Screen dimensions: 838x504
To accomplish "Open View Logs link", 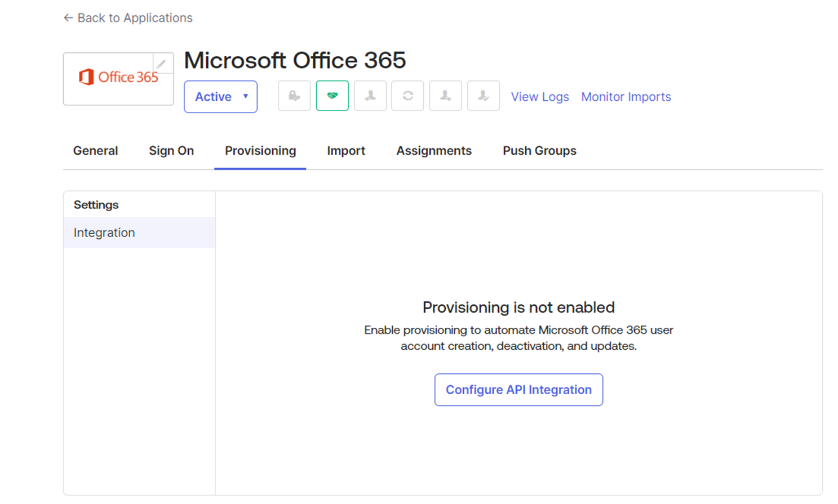I will tap(540, 97).
